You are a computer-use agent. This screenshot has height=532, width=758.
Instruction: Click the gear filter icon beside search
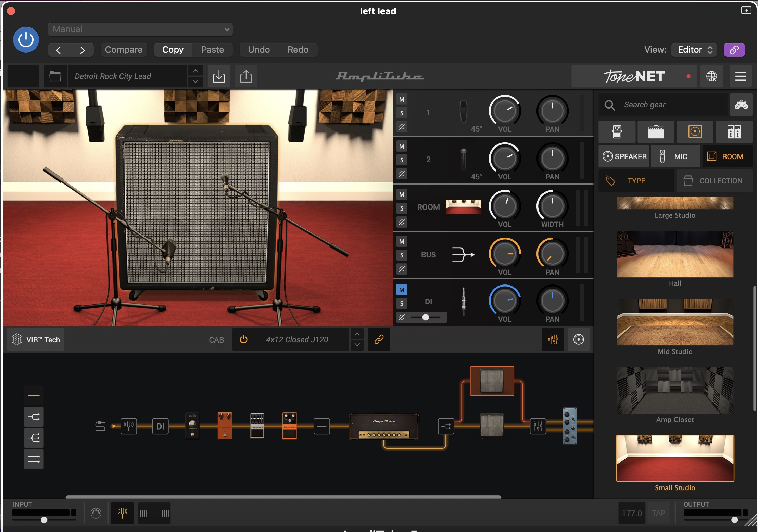pyautogui.click(x=741, y=105)
